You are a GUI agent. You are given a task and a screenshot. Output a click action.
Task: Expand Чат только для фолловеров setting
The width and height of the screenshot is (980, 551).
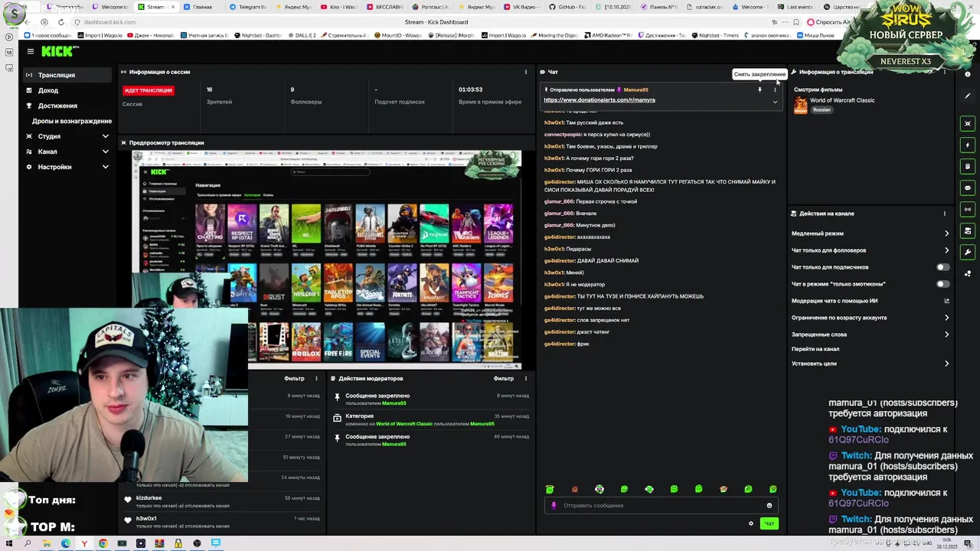pos(870,250)
